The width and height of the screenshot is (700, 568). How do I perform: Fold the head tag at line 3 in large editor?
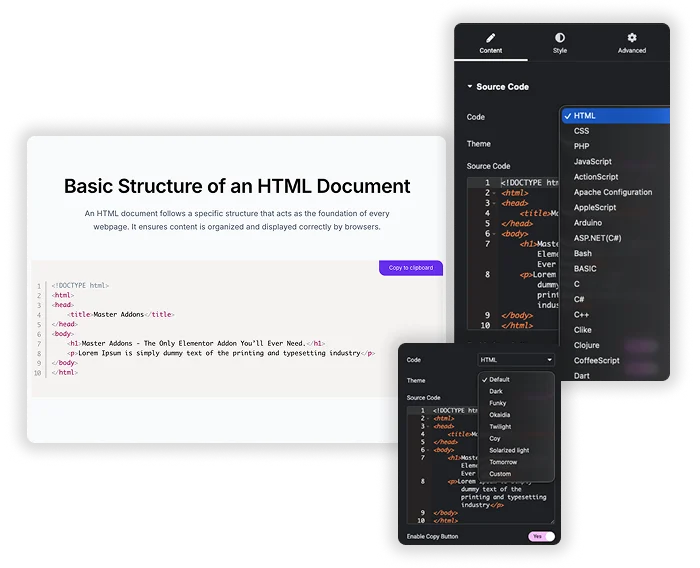494,204
